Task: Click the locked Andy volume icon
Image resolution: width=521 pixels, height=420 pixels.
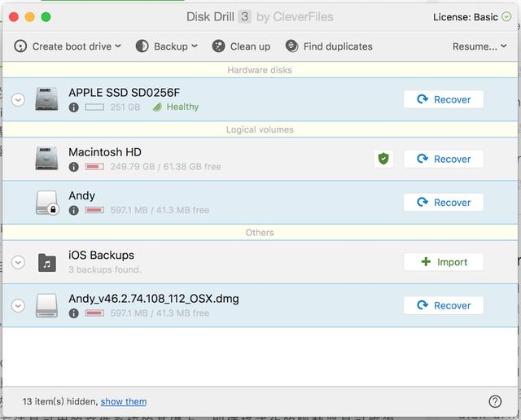Action: pos(47,203)
